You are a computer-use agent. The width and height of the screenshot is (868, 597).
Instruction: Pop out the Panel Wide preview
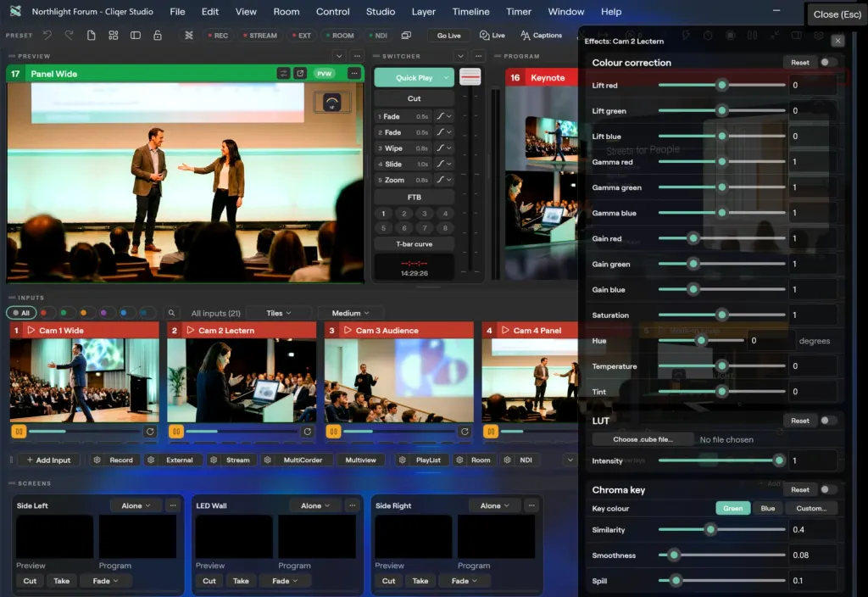pos(300,74)
